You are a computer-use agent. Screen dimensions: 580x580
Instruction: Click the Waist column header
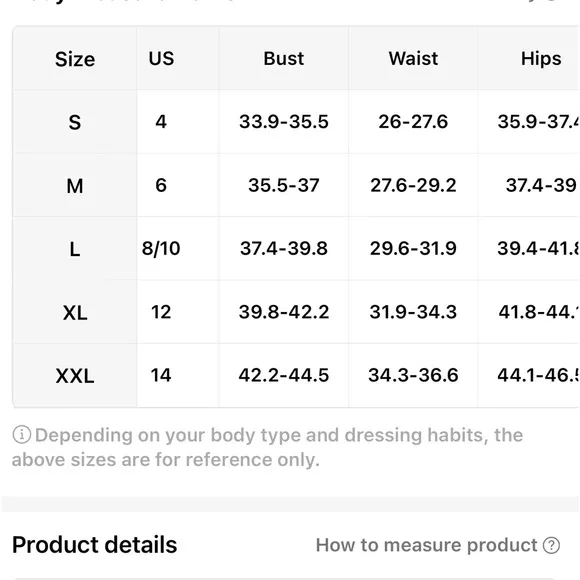tap(413, 58)
